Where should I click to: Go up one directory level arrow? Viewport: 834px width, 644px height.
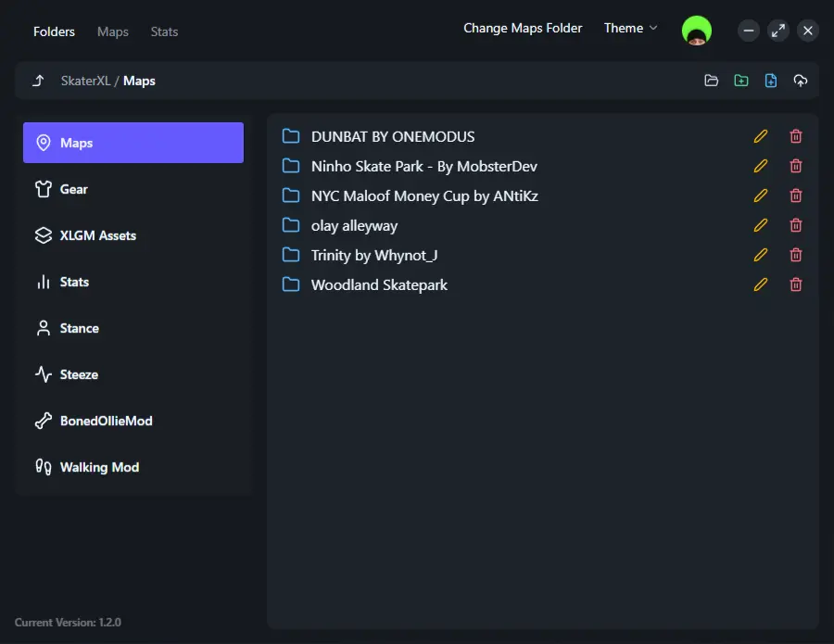[x=38, y=81]
